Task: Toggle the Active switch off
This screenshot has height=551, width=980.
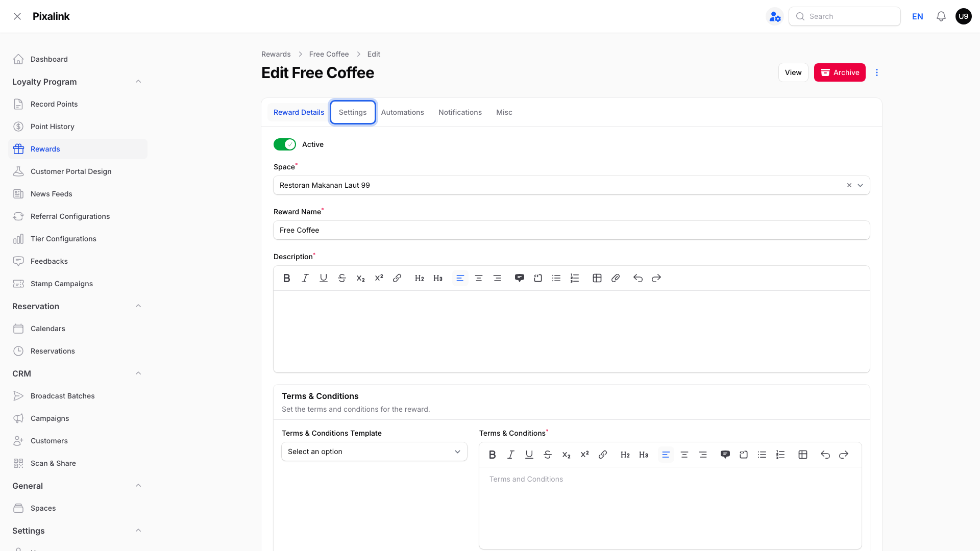Action: tap(285, 144)
